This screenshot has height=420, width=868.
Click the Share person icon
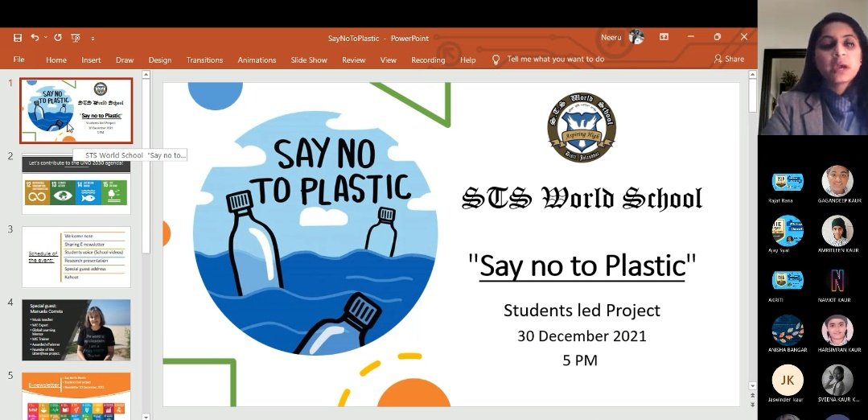[718, 59]
